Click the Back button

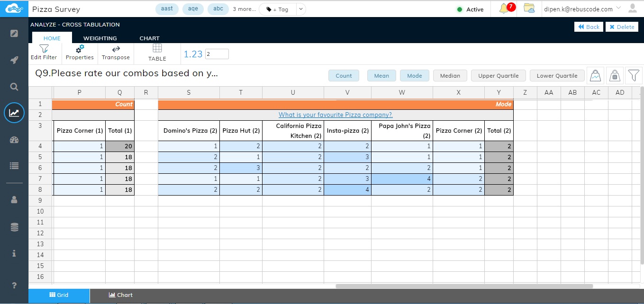tap(588, 27)
